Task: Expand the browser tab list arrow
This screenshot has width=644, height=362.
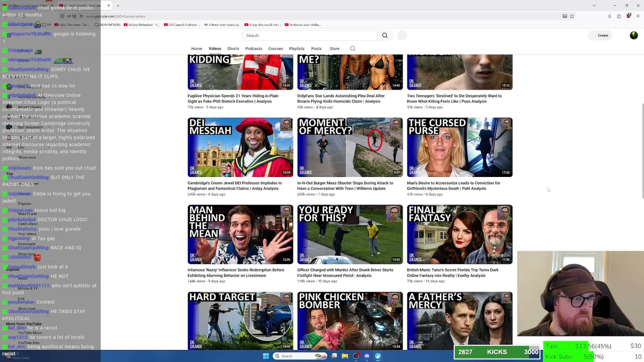Action: [x=594, y=6]
